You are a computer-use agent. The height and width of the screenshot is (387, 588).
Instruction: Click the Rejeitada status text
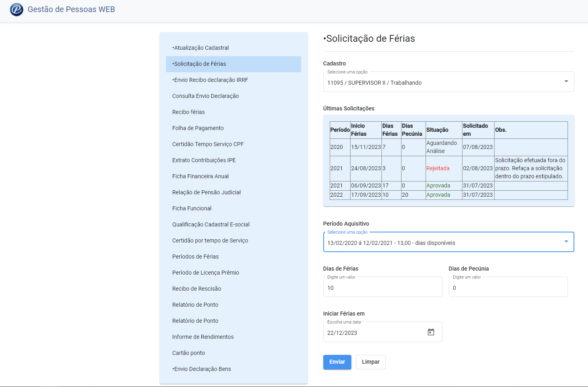(x=438, y=168)
